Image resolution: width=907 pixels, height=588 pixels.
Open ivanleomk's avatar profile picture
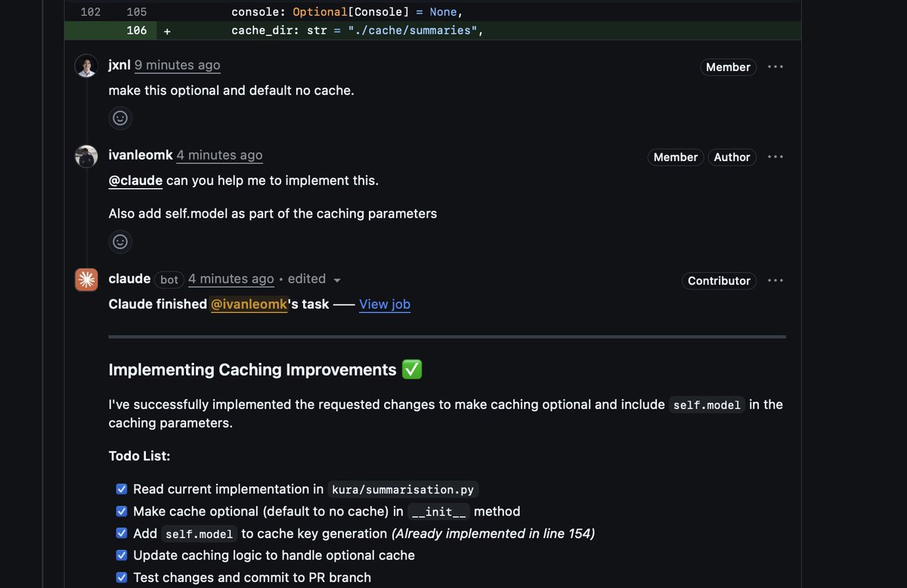tap(86, 156)
